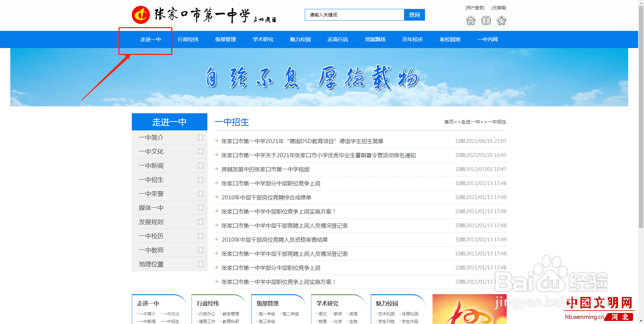Click the home icon at top right
This screenshot has height=324, width=644.
click(471, 21)
